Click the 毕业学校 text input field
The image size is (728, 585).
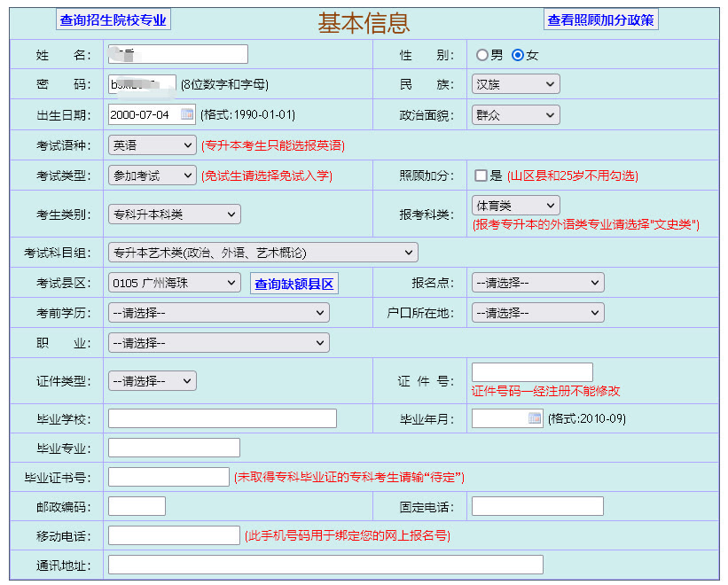point(222,418)
